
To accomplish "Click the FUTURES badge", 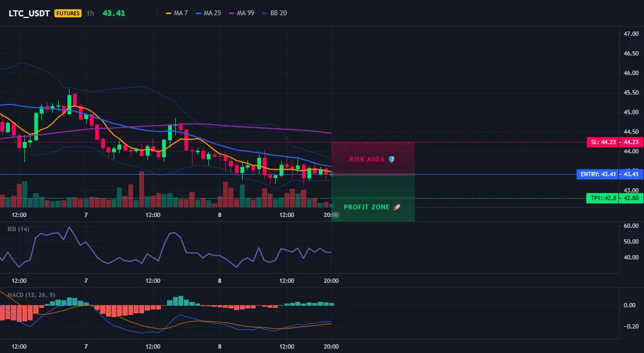I will pos(68,13).
